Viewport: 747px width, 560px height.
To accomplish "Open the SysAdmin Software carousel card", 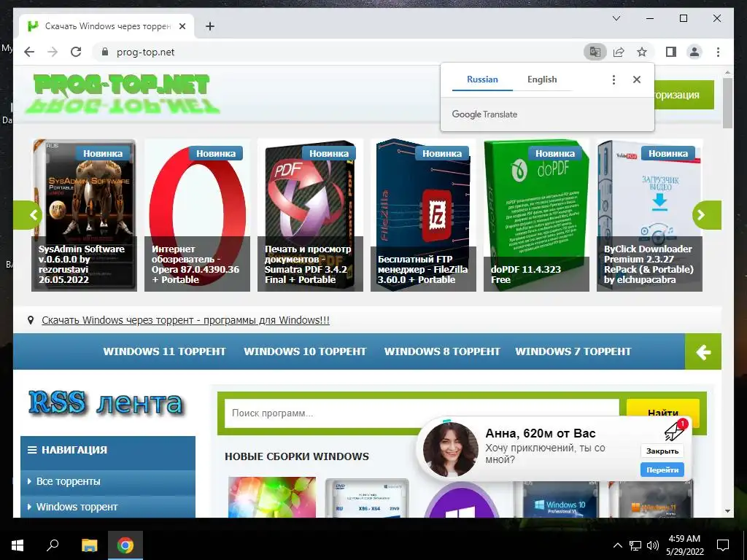I will [x=84, y=215].
